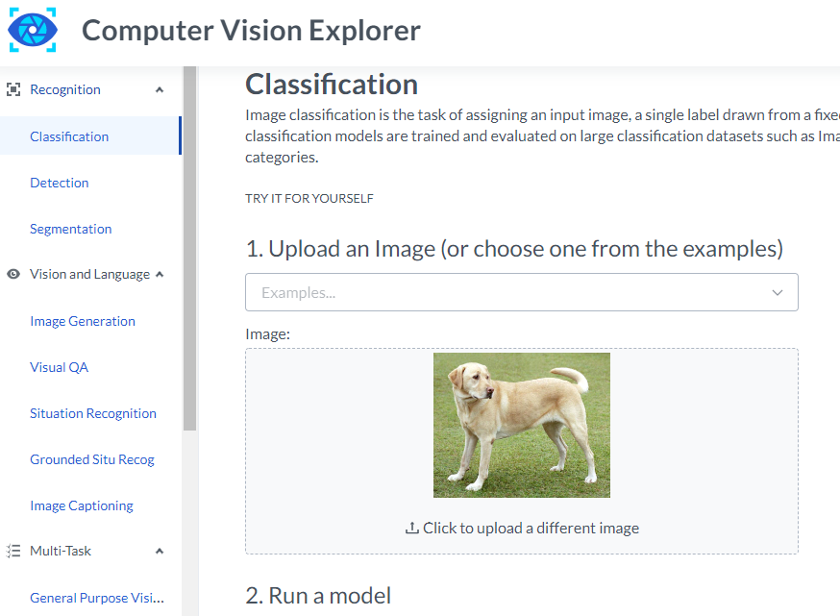The height and width of the screenshot is (616, 840).
Task: Click the upload arrow icon
Action: coord(411,529)
